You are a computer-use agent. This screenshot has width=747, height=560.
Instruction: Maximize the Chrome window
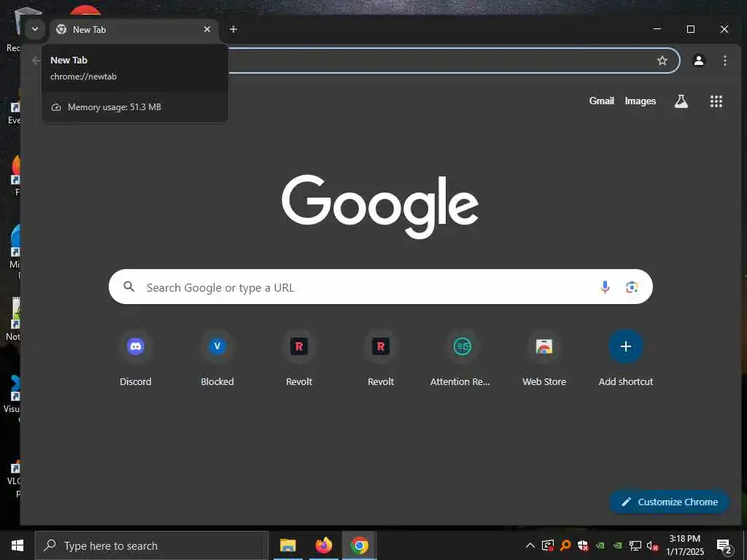[690, 29]
